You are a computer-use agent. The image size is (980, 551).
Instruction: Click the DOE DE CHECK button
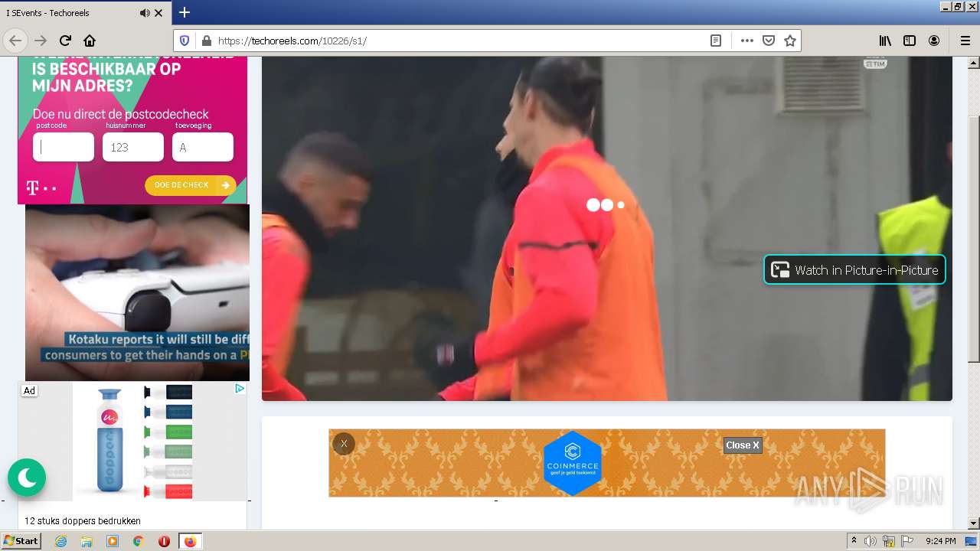tap(191, 185)
